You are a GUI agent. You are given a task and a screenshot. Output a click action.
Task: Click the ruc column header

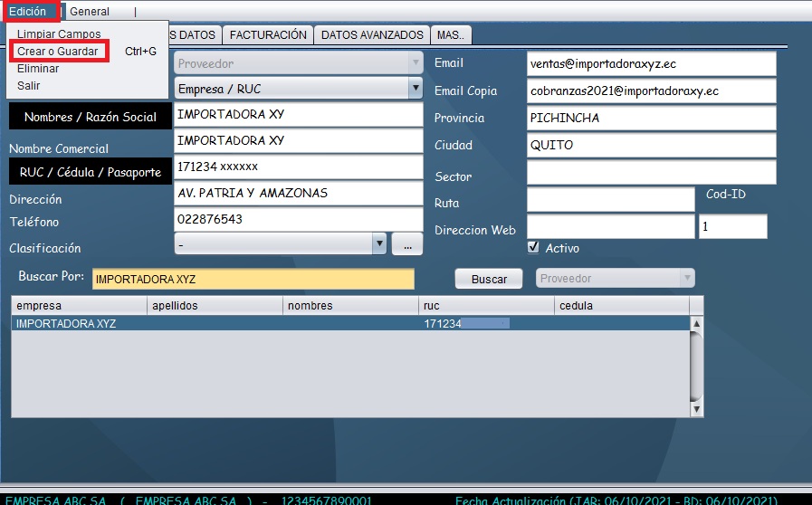(486, 306)
